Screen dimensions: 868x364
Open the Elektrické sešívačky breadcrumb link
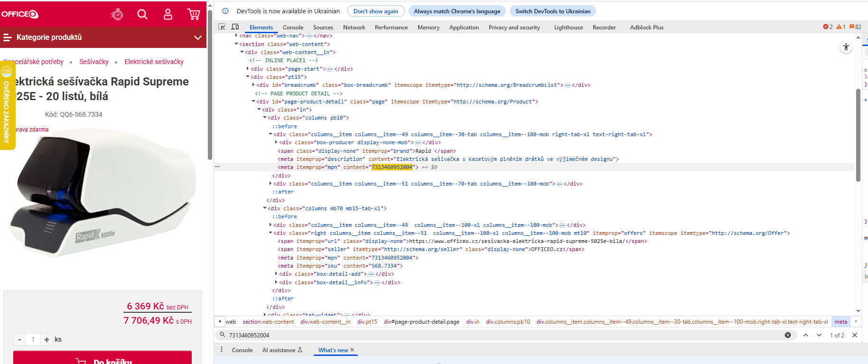coord(154,62)
